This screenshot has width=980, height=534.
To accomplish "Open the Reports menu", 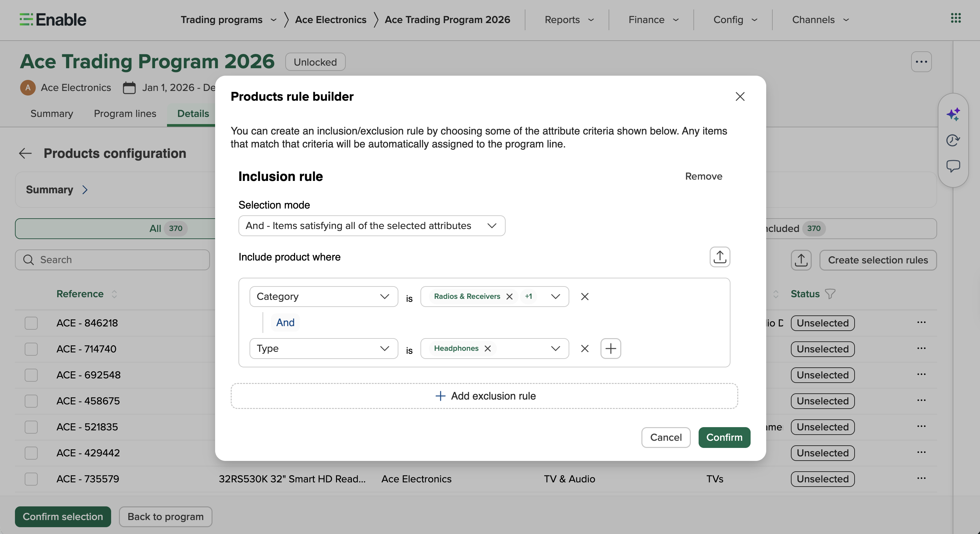I will point(569,20).
